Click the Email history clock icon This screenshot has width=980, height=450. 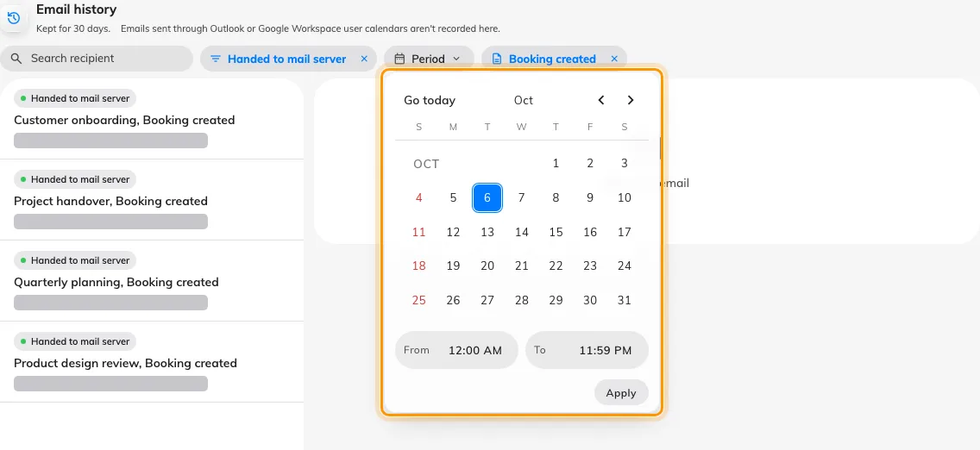pos(13,18)
